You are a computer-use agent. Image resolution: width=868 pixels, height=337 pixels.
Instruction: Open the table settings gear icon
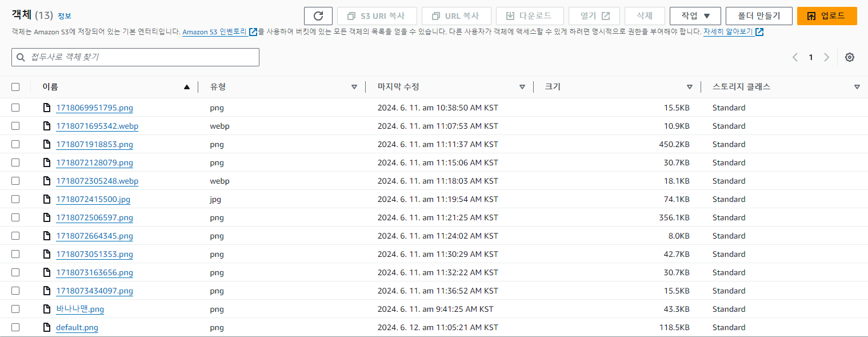(850, 57)
